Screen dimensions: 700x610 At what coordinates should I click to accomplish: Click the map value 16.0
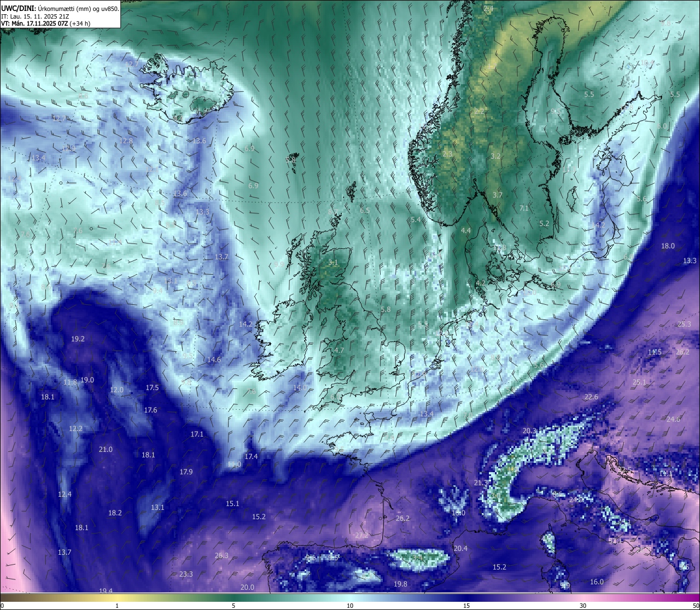597,582
